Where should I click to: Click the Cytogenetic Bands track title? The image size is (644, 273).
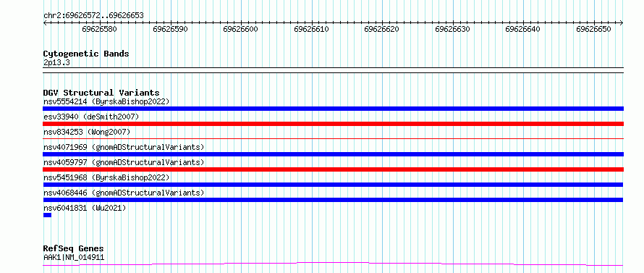coord(86,54)
